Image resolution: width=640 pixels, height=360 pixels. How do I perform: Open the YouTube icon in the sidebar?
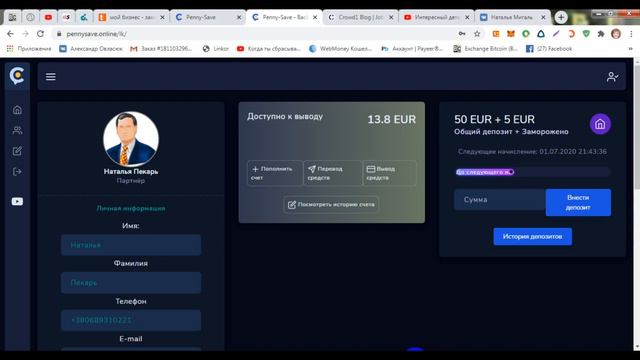[17, 201]
